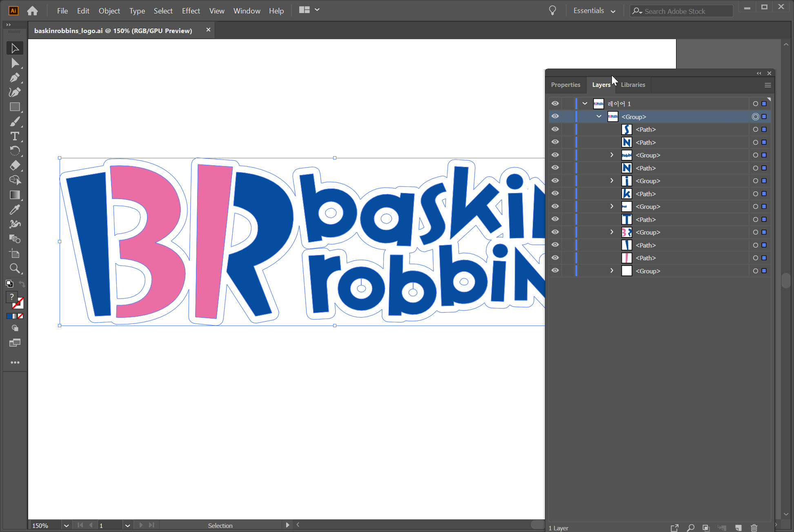The image size is (794, 532).
Task: Select the Direct Selection tool
Action: click(15, 63)
